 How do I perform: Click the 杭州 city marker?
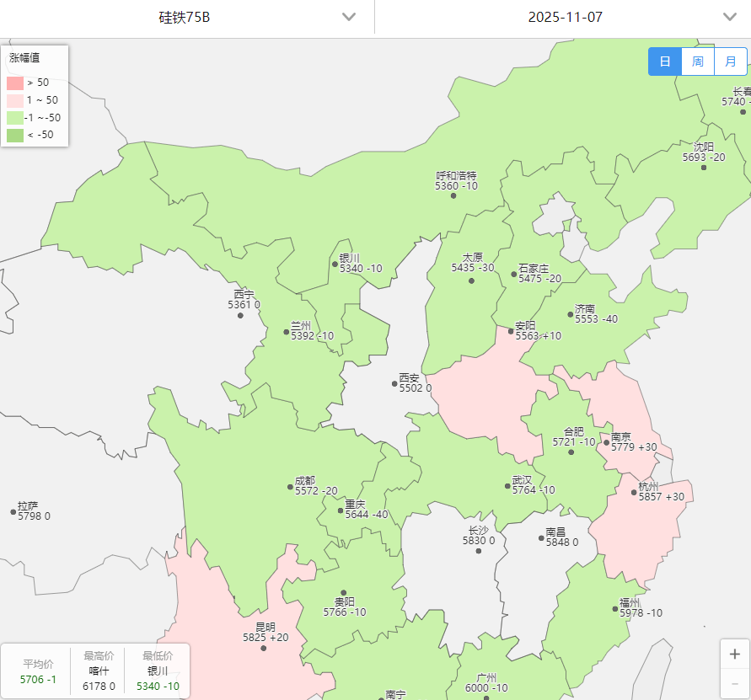(x=634, y=493)
